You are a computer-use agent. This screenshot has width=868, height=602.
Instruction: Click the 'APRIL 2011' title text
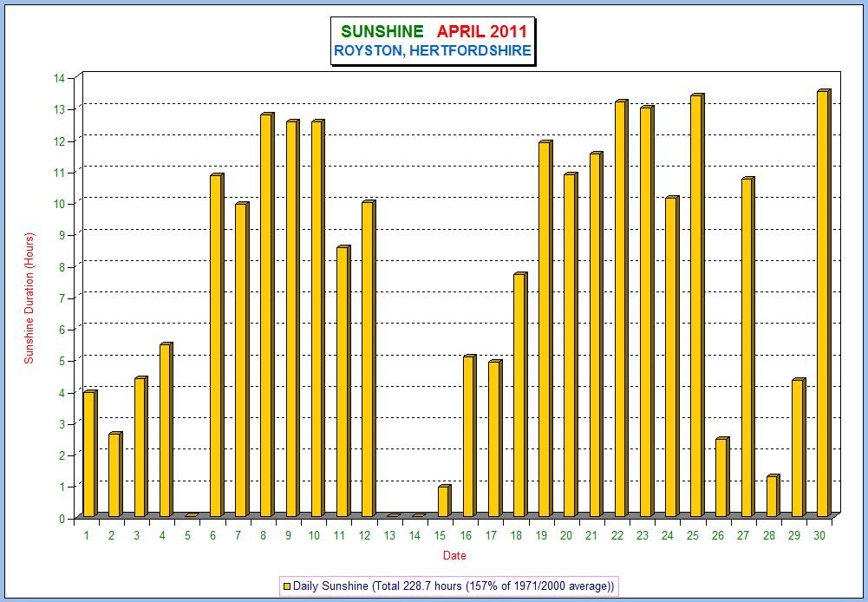(481, 31)
